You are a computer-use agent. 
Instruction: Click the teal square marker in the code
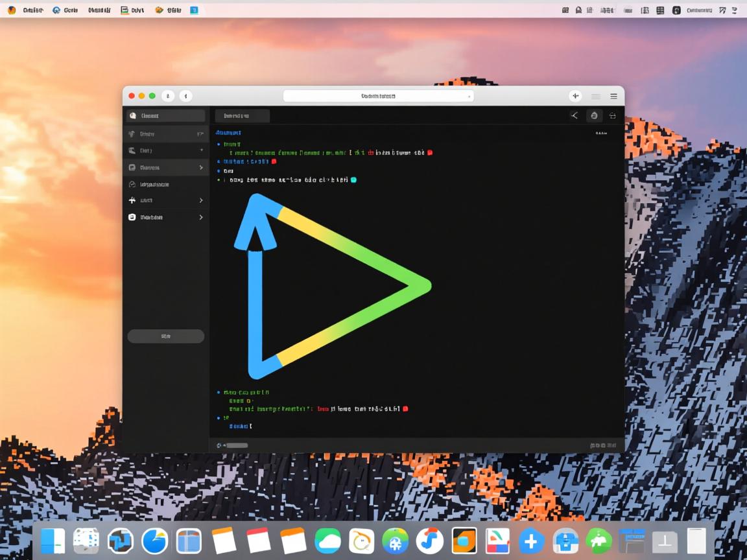click(x=353, y=180)
